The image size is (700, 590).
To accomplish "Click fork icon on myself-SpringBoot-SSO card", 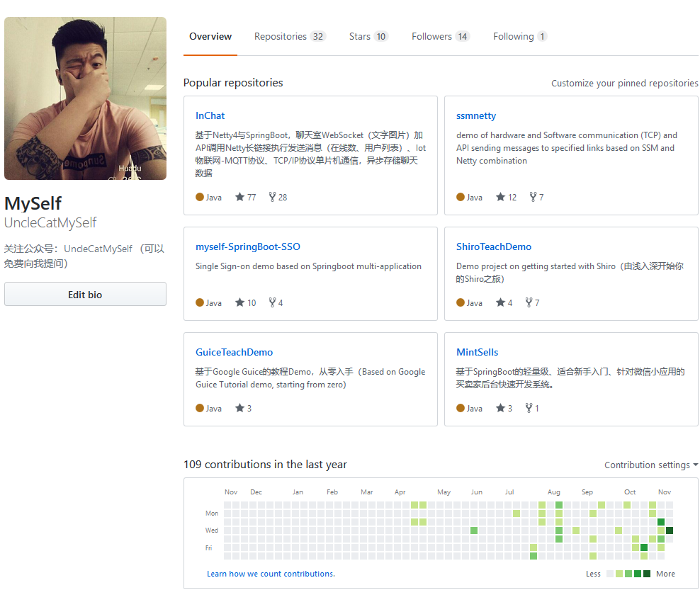I will 272,302.
